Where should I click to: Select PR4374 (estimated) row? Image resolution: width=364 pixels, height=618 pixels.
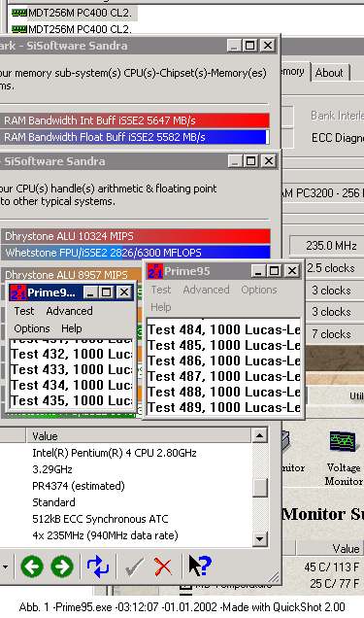pos(79,486)
